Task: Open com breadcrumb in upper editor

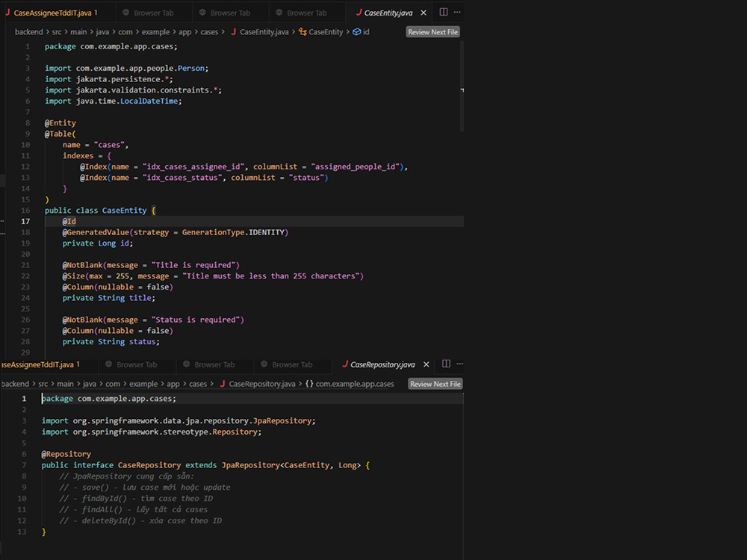Action: click(x=125, y=32)
